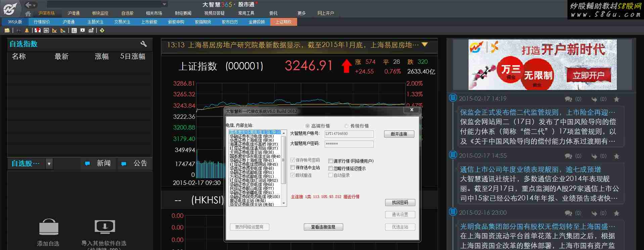Toggle the 断线重连 checkbox
Screen dimensions: 644x250
[x=292, y=175]
